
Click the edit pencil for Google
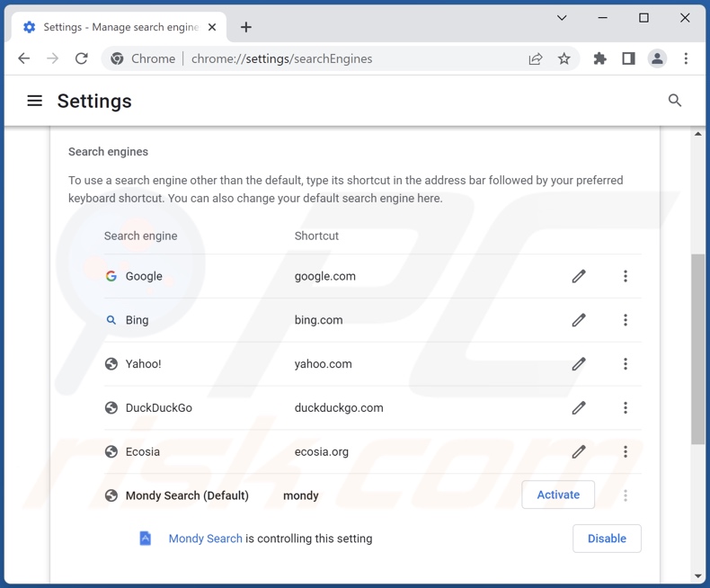click(x=579, y=276)
